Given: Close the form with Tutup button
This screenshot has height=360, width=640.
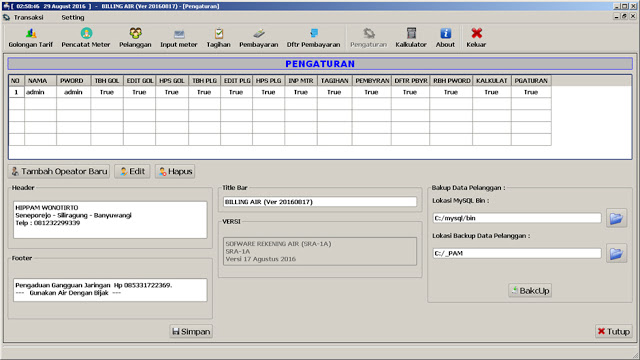Looking at the screenshot, I should click(613, 331).
